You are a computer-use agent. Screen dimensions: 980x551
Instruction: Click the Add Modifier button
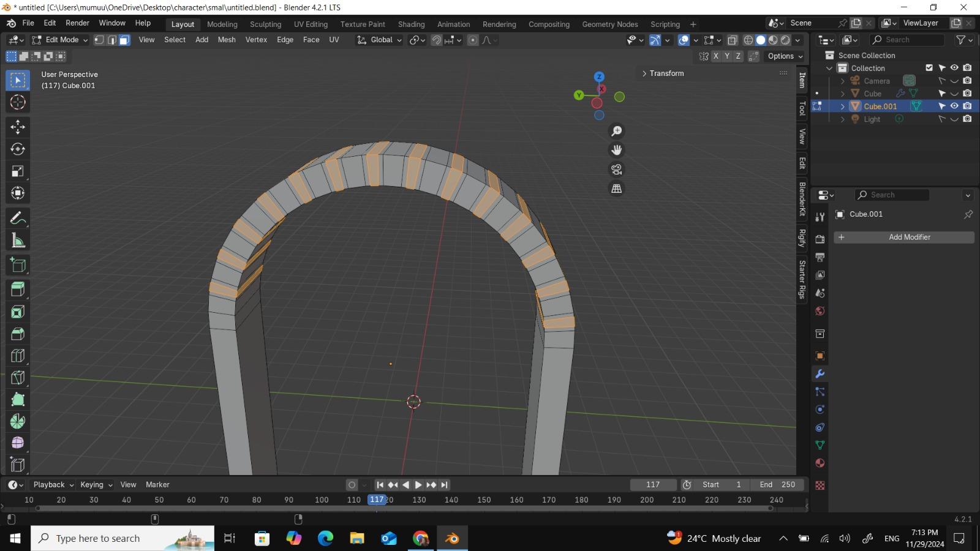tap(904, 238)
